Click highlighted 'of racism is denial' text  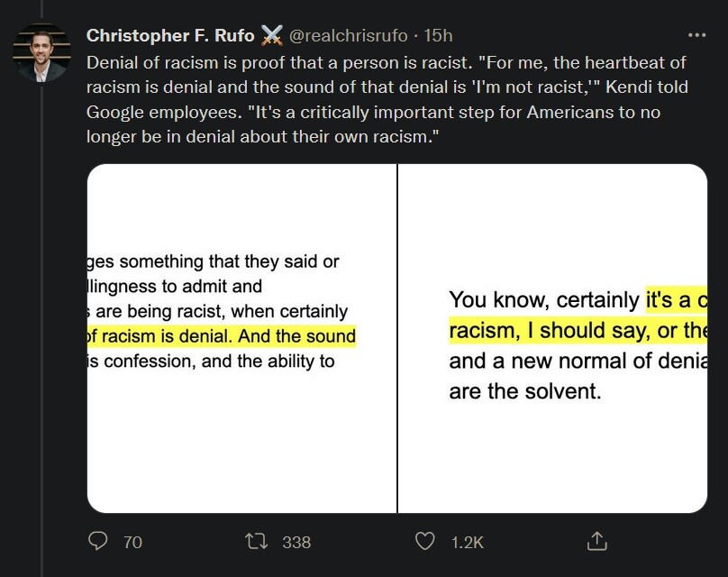coord(171,337)
